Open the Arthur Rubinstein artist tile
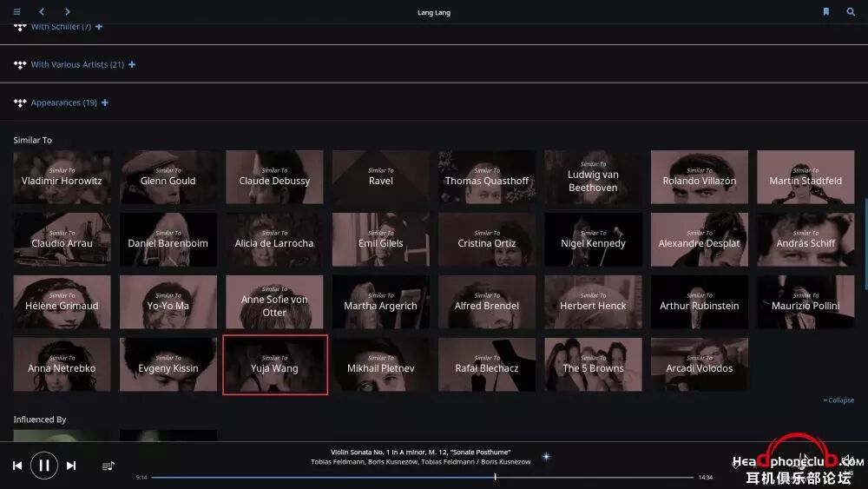Viewport: 868px width, 489px height. 700,302
